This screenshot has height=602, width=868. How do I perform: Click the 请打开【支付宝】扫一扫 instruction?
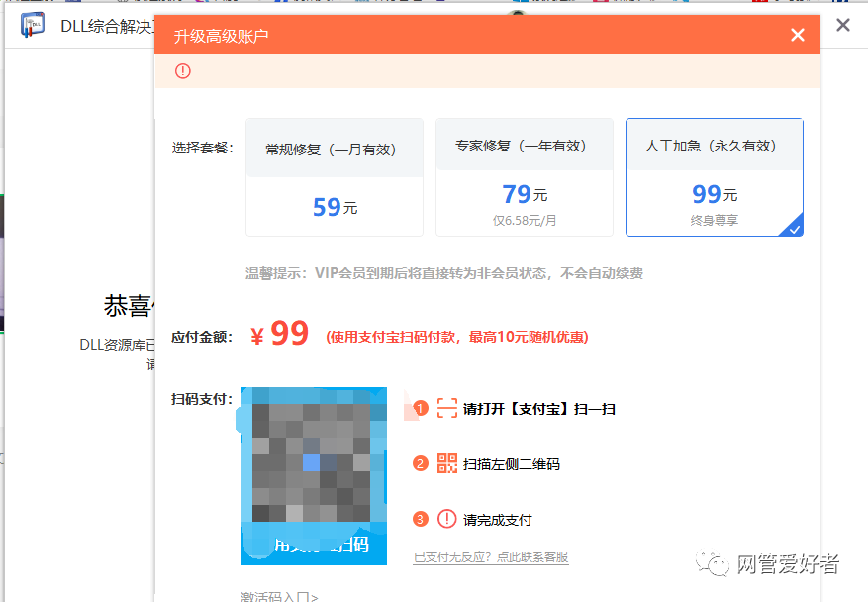[539, 409]
